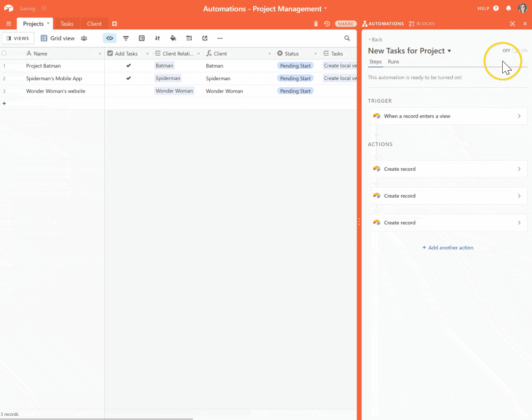Viewport: 532px width, 420px height.
Task: Switch to the Runs tab
Action: click(393, 62)
